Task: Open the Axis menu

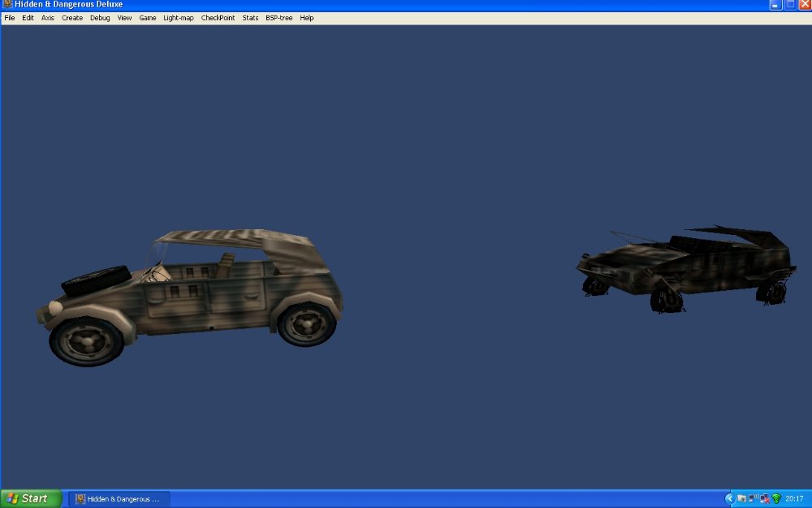Action: pos(47,17)
